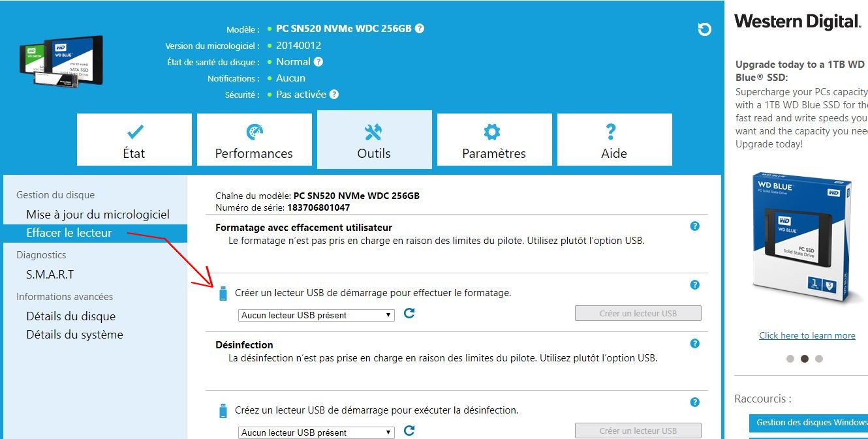The image size is (868, 439).
Task: Click serial number 183706801047
Action: (x=318, y=207)
